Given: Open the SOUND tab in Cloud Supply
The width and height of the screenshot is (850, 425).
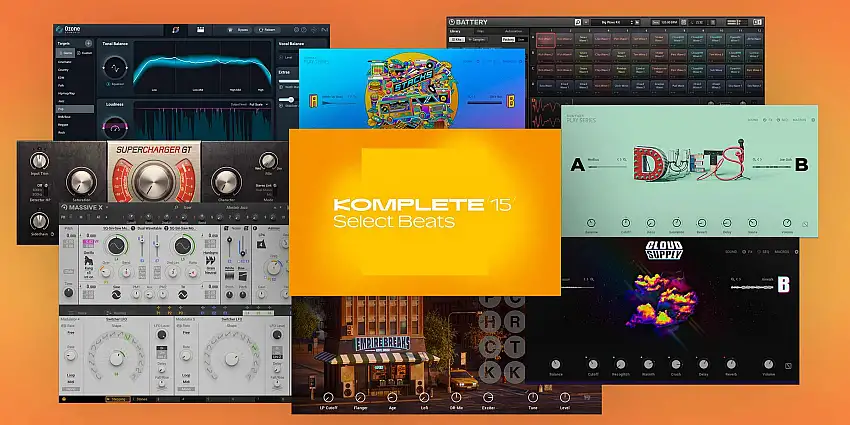Looking at the screenshot, I should coord(731,252).
